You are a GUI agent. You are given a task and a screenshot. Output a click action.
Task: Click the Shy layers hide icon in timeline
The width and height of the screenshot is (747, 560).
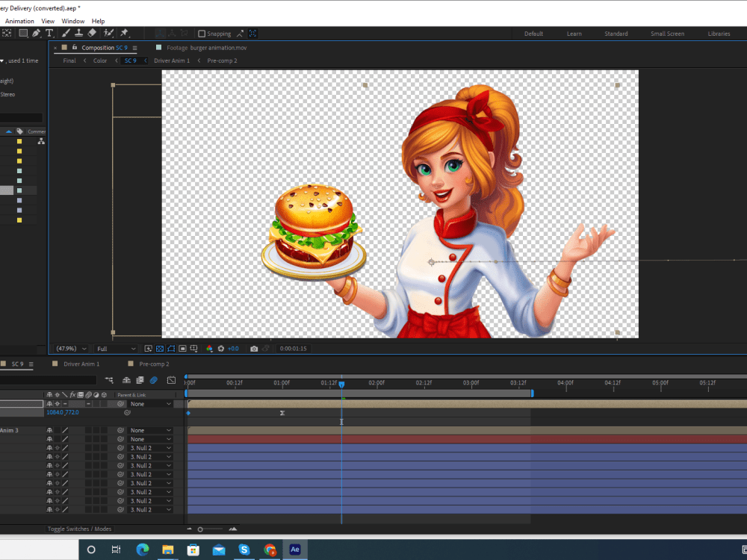click(x=126, y=380)
